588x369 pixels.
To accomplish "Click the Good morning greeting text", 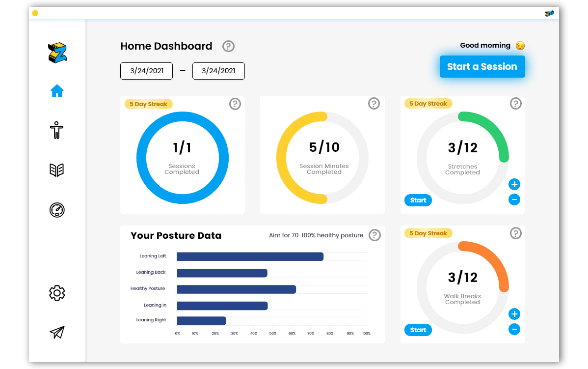I will click(x=485, y=45).
